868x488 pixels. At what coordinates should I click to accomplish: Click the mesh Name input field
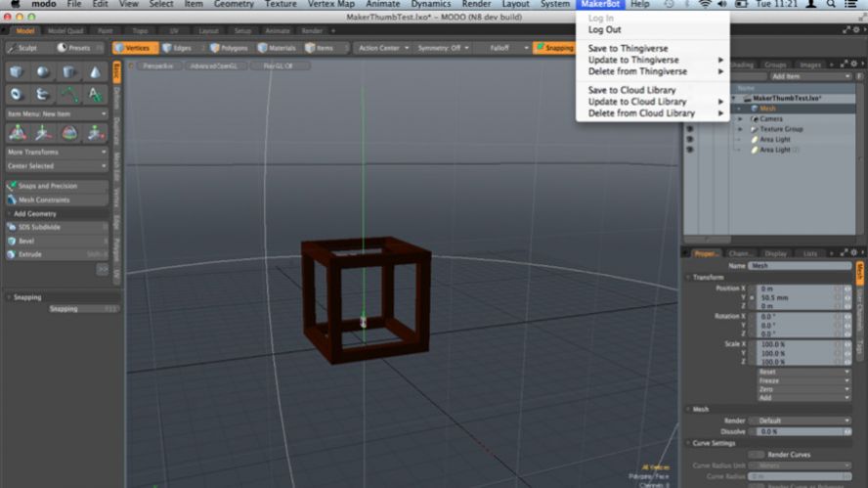pyautogui.click(x=799, y=266)
